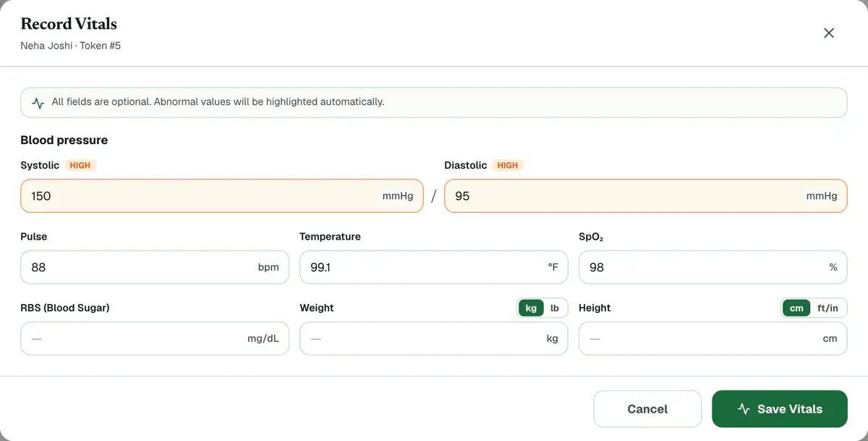Viewport: 868px width, 441px height.
Task: Save the vitals
Action: click(x=780, y=409)
